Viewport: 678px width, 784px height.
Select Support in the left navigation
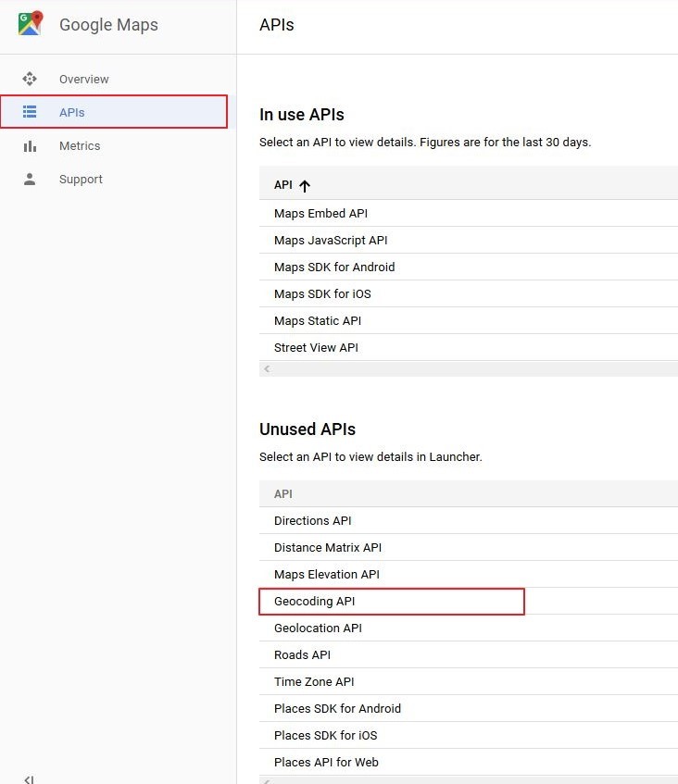click(x=81, y=179)
